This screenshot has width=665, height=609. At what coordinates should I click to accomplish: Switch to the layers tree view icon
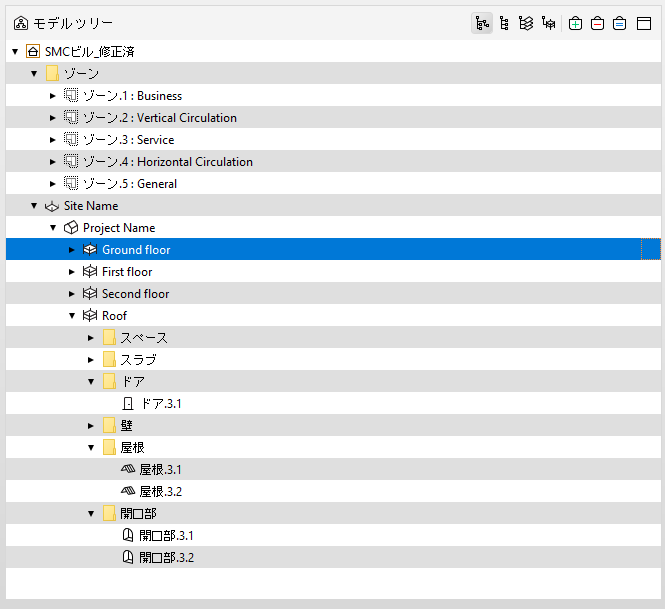click(526, 23)
